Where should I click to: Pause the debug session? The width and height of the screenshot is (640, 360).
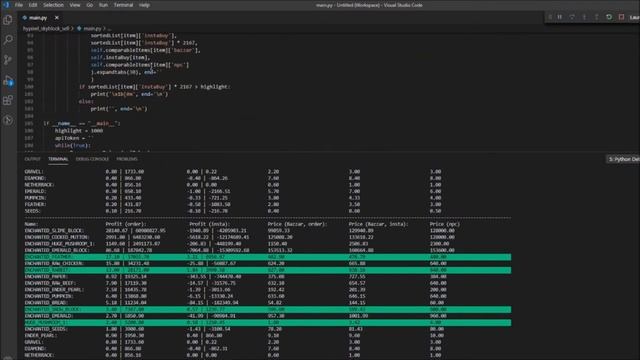tap(560, 17)
